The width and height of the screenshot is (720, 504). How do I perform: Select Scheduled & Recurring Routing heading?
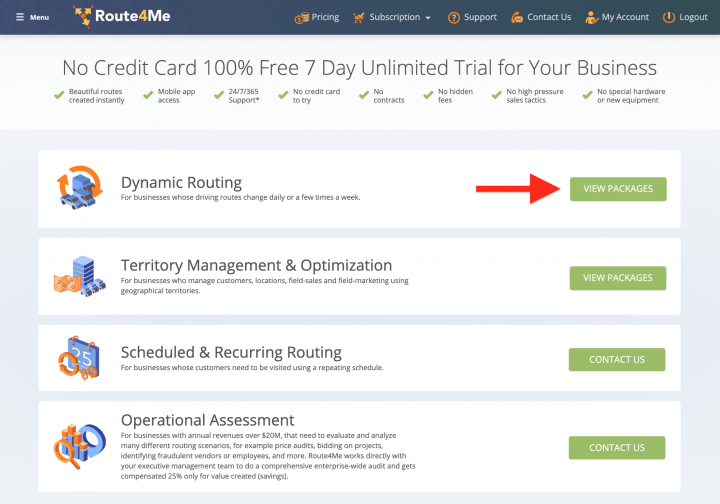tap(231, 352)
